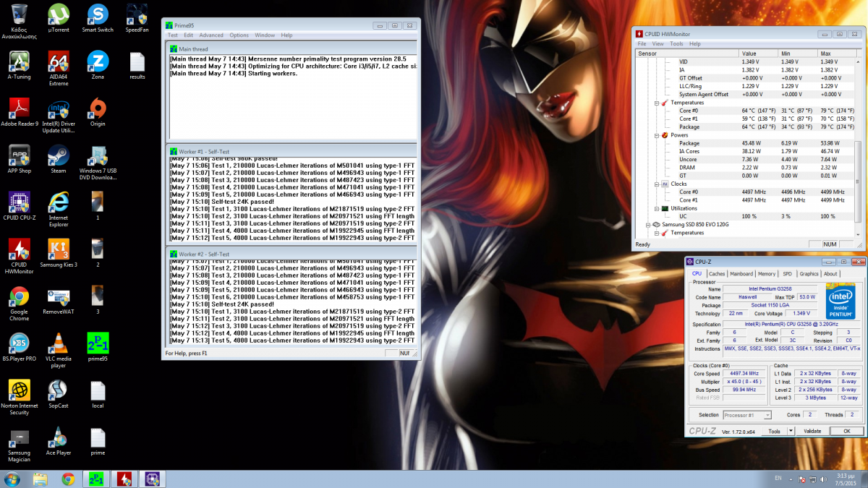Click the Tools button in CPU-Z
This screenshot has width=868, height=488.
(774, 431)
